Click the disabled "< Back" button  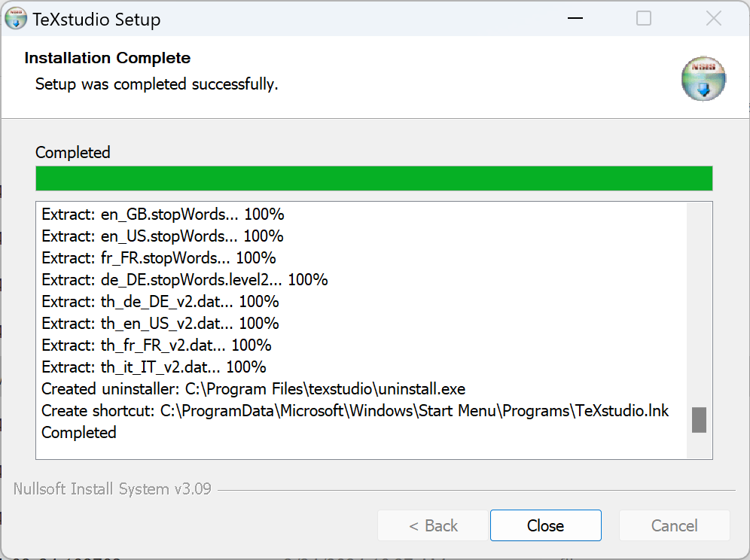coord(433,525)
